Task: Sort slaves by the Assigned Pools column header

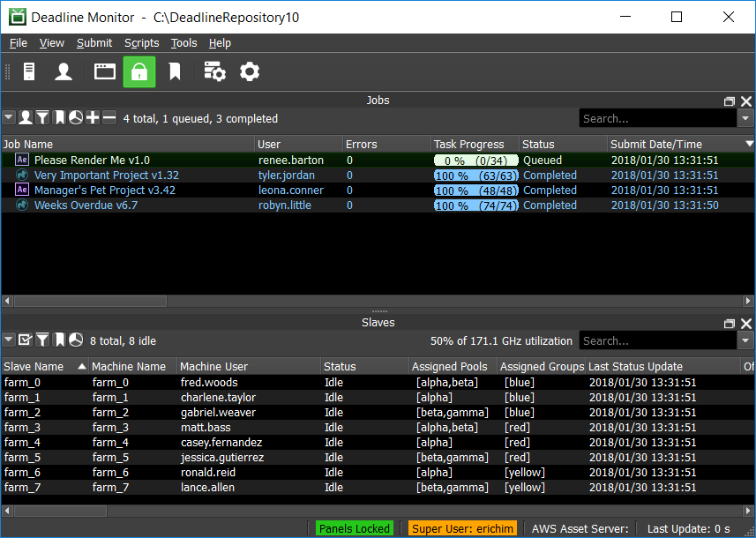Action: tap(453, 366)
